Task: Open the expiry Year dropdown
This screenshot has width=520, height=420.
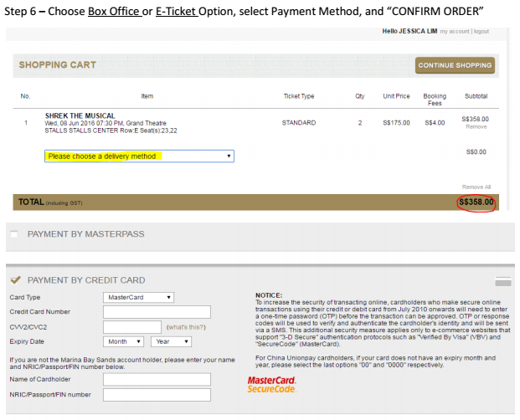Action: (171, 341)
